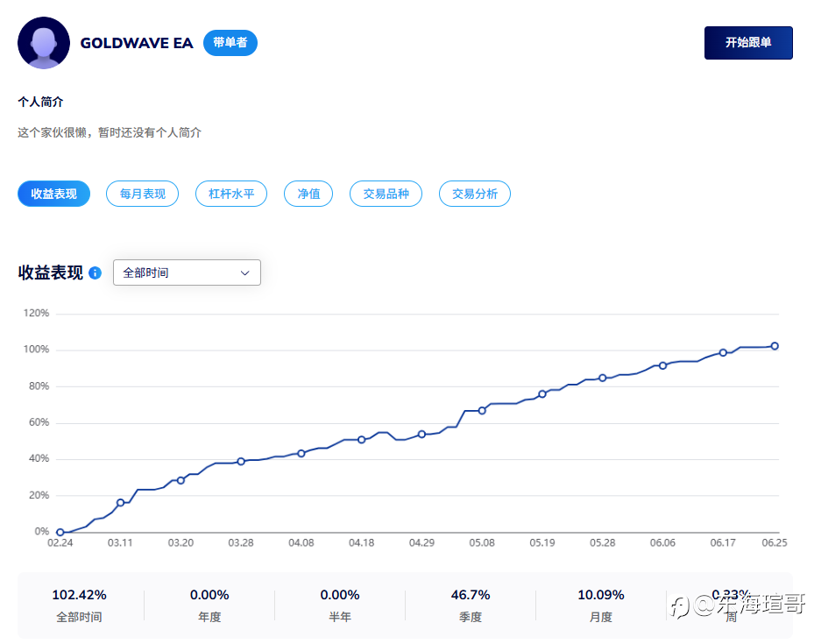Screen dimensions: 814x644
Task: Select the 收益表现 tab
Action: click(x=54, y=194)
